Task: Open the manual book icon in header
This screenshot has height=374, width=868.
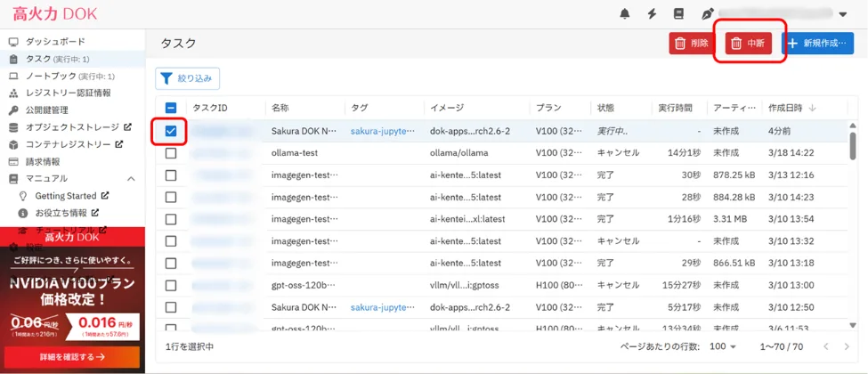Action: point(678,14)
